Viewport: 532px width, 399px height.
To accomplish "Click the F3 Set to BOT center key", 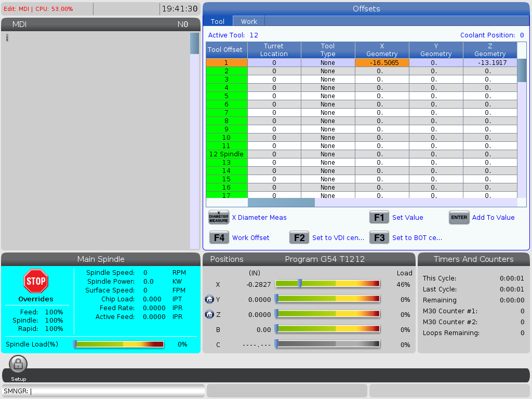I will (x=379, y=237).
